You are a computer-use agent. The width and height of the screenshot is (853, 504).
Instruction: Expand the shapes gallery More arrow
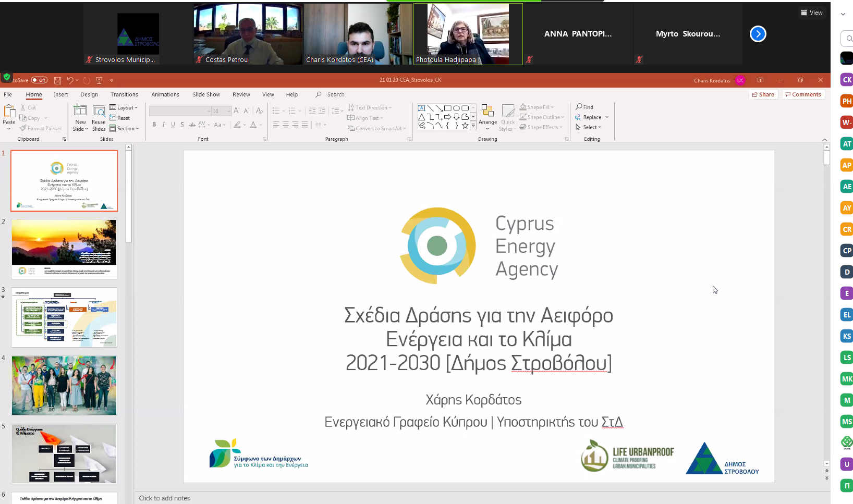point(473,126)
